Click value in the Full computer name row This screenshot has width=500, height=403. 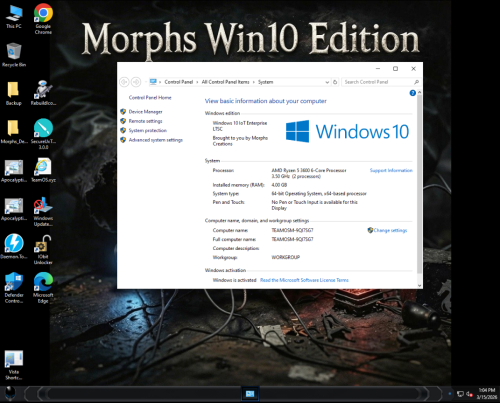pyautogui.click(x=292, y=239)
